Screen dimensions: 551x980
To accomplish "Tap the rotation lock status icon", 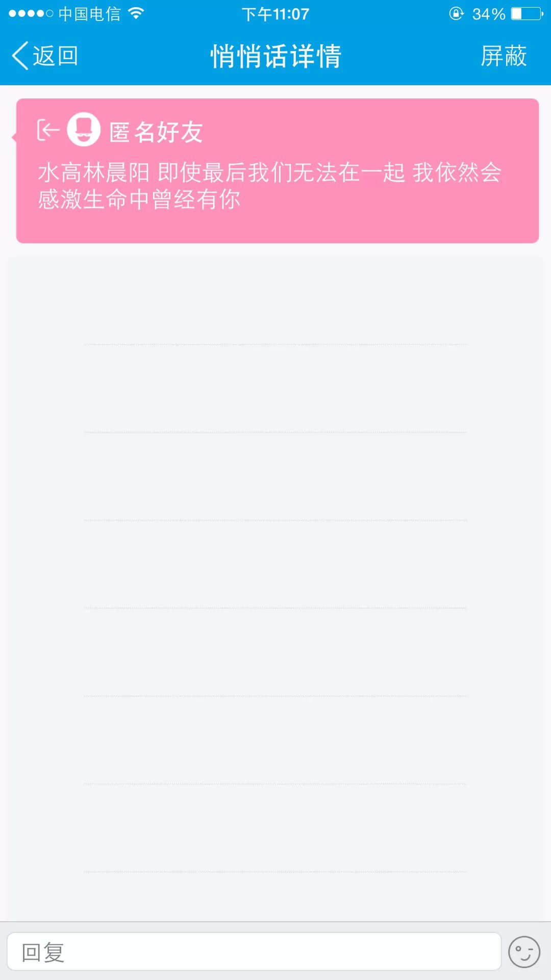I will pyautogui.click(x=456, y=14).
